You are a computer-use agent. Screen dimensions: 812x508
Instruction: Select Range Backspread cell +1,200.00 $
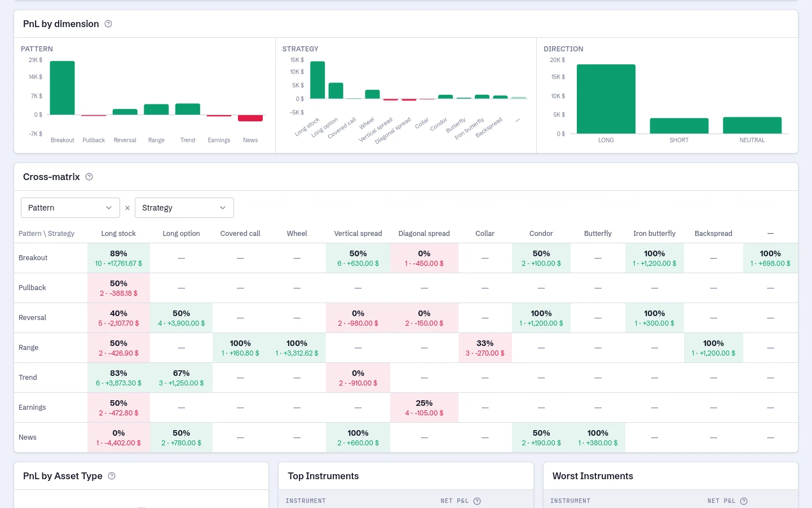coord(713,348)
